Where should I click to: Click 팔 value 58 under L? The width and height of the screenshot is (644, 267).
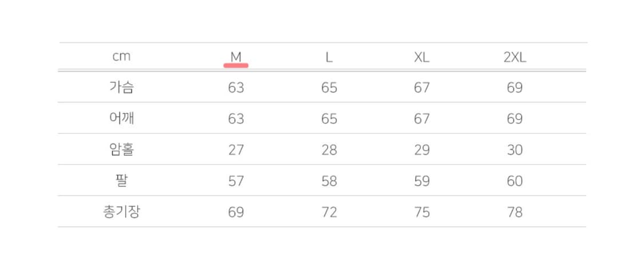click(x=329, y=181)
